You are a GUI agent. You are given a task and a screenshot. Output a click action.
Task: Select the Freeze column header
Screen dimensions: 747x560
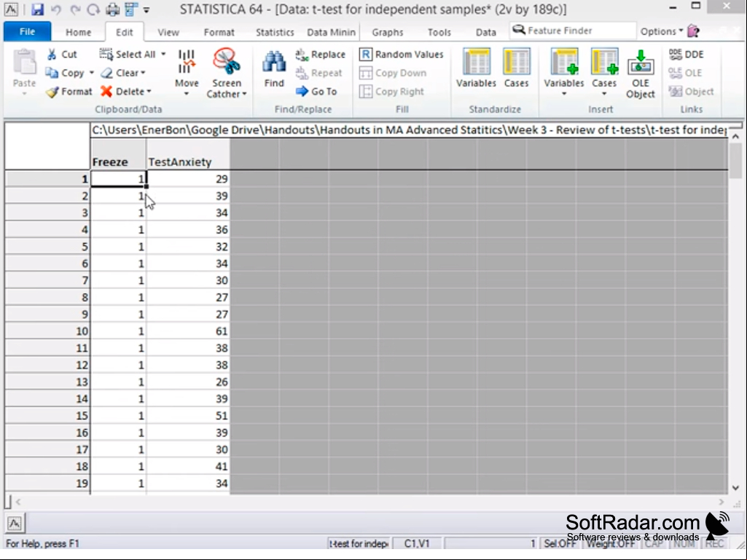(119, 154)
